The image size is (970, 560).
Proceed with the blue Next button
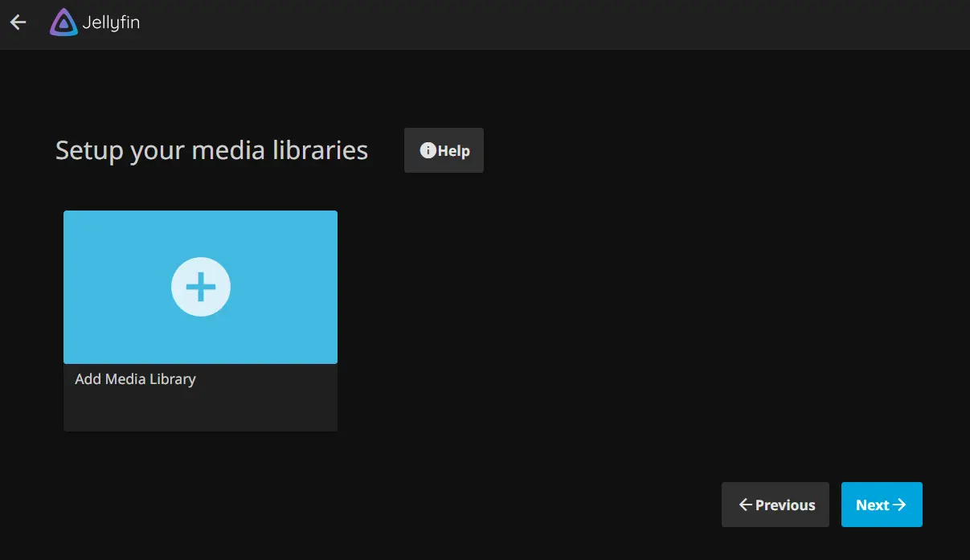click(882, 505)
